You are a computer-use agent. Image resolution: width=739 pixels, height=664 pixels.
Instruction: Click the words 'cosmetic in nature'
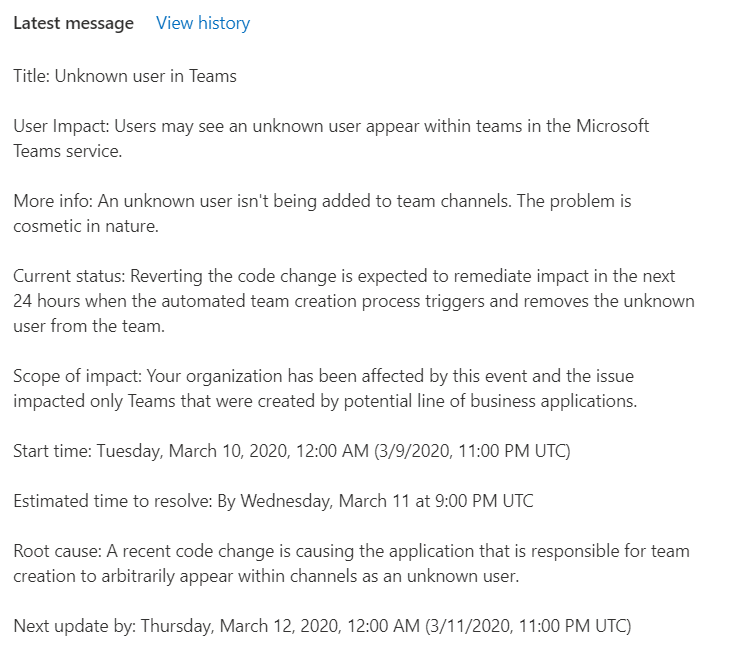click(x=84, y=226)
